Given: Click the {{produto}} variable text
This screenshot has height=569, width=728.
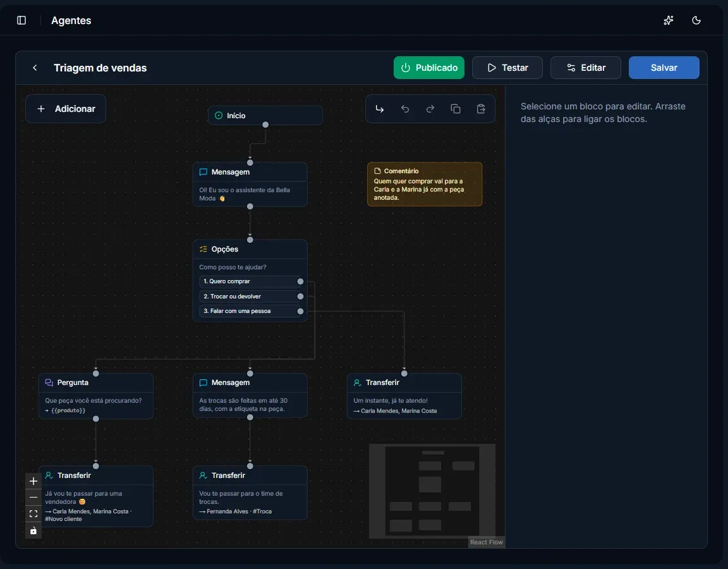Looking at the screenshot, I should [68, 410].
